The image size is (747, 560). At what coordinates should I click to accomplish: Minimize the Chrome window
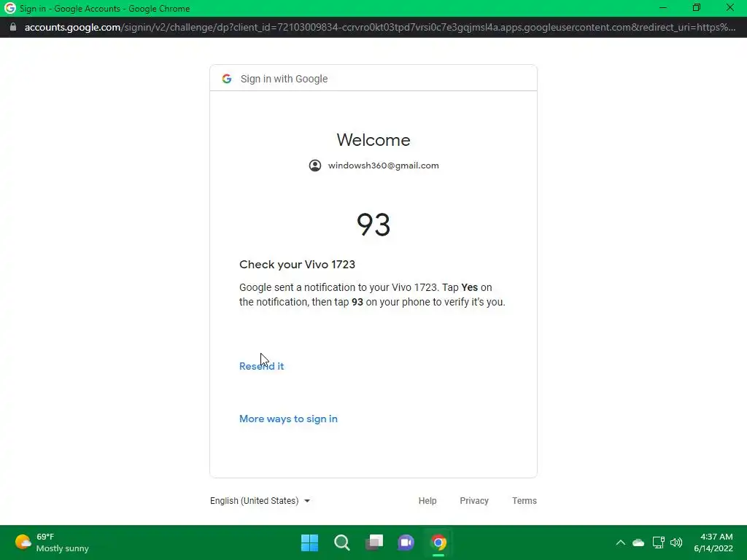click(x=662, y=7)
